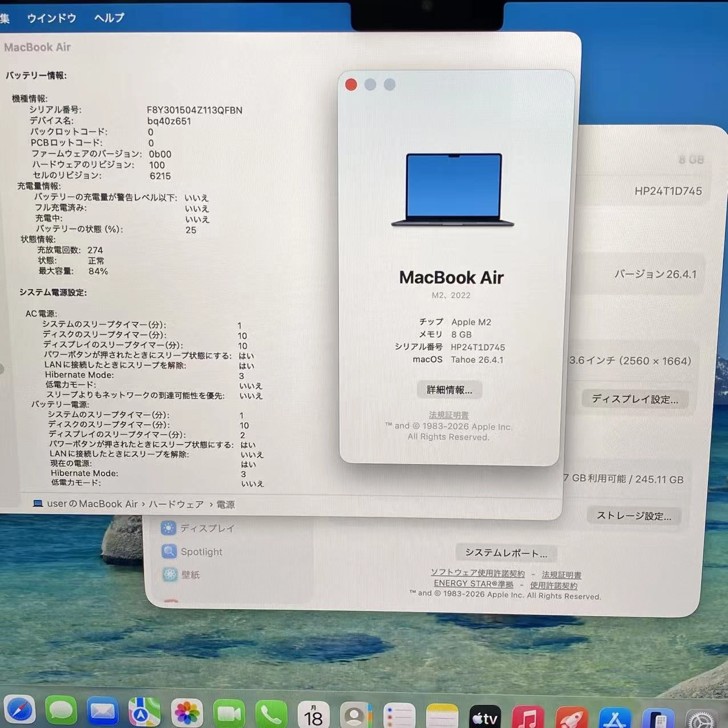Click firmware version 0b00 value
The height and width of the screenshot is (728, 728).
click(x=160, y=154)
